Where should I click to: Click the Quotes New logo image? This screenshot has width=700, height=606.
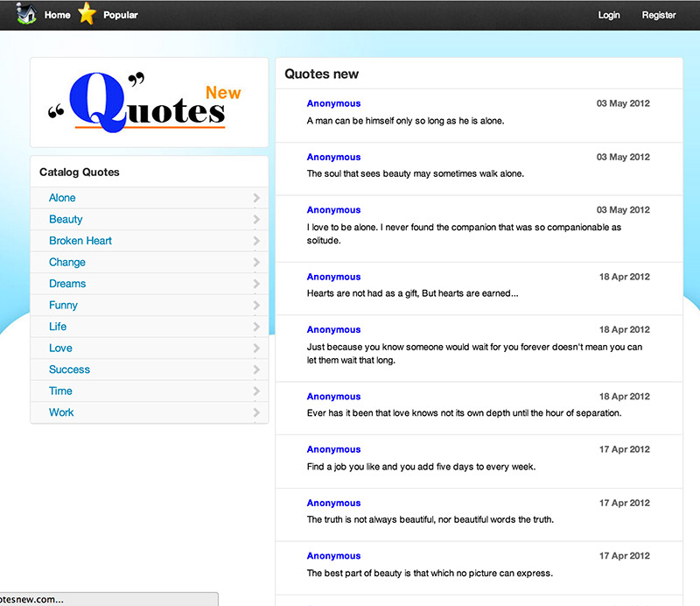tap(149, 102)
